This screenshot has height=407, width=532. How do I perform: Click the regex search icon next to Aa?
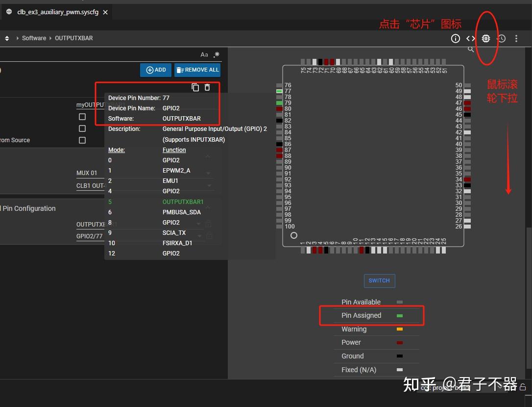216,54
